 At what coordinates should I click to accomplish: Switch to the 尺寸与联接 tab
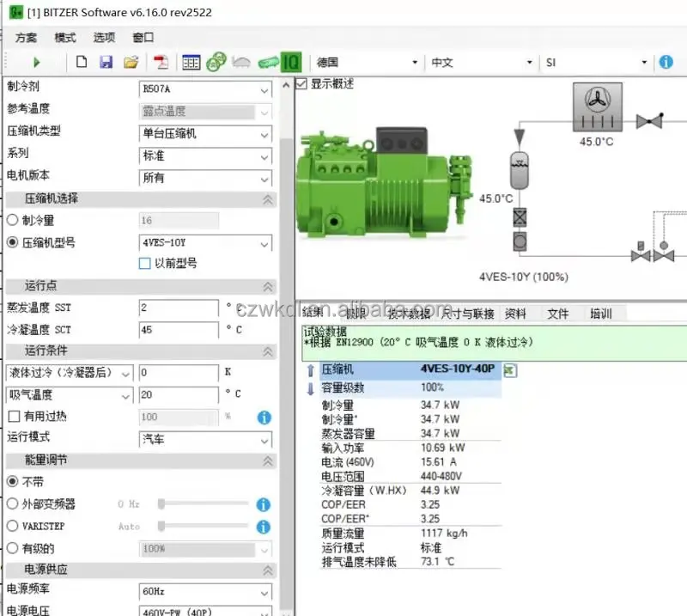click(x=467, y=314)
